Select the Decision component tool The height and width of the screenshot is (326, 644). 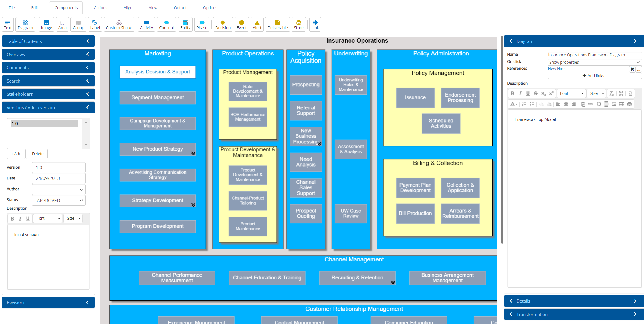click(x=223, y=25)
